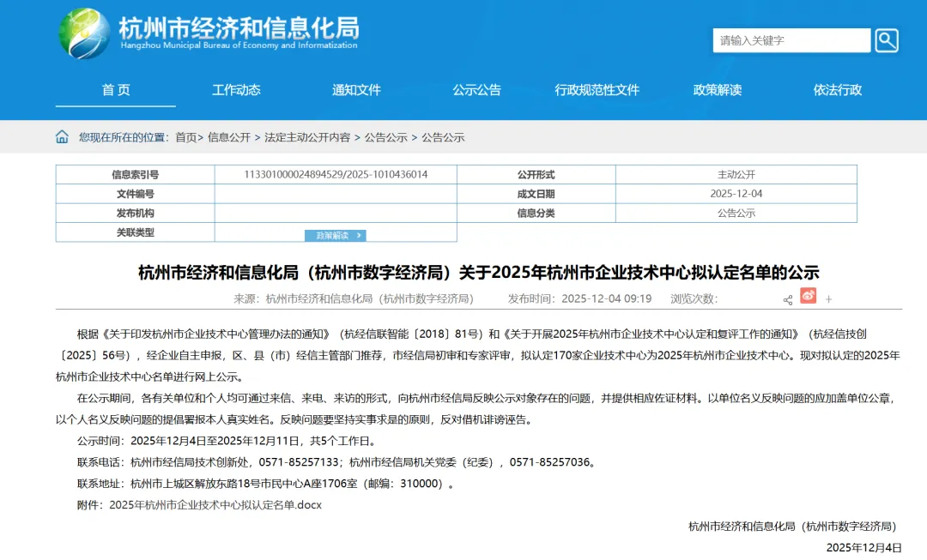Click index number 113301000024894529/2025-1010436014
Screen dimensions: 927x560
click(336, 175)
